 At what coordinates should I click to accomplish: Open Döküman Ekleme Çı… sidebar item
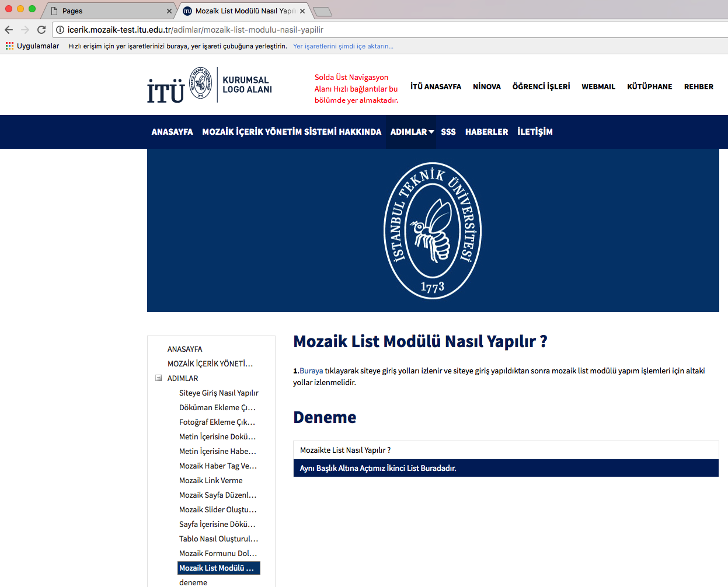[x=218, y=407]
